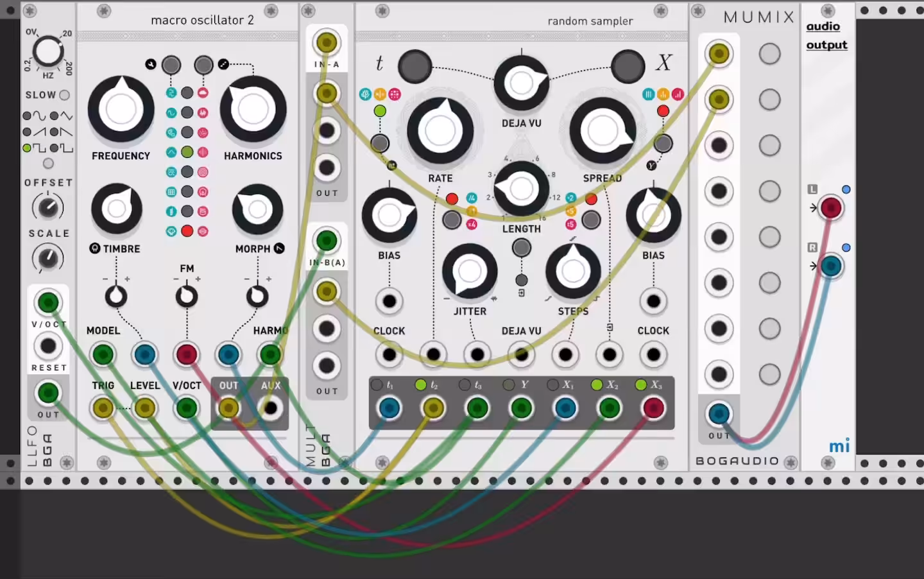The height and width of the screenshot is (579, 924).
Task: Click the X mode button below the red LED
Action: pyautogui.click(x=663, y=143)
